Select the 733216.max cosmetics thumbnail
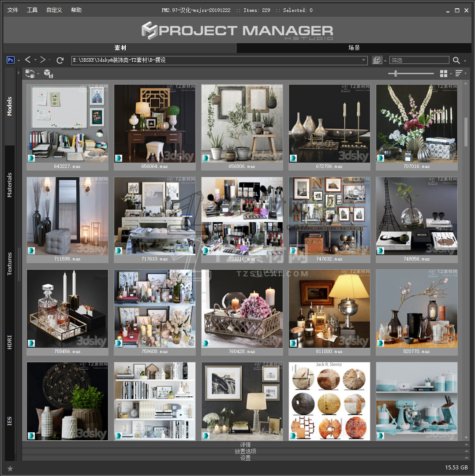Image resolution: width=475 pixels, height=476 pixels. coord(242,220)
